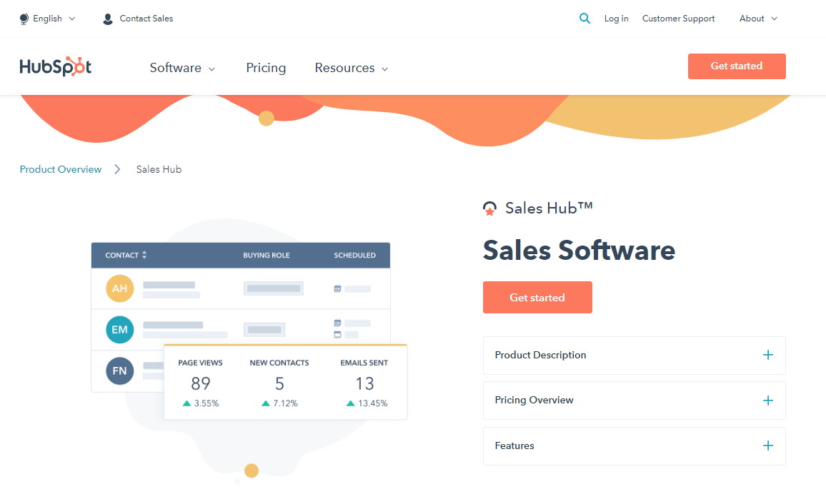The image size is (826, 504).
Task: Click the green arrow beside 3.55%
Action: click(186, 403)
